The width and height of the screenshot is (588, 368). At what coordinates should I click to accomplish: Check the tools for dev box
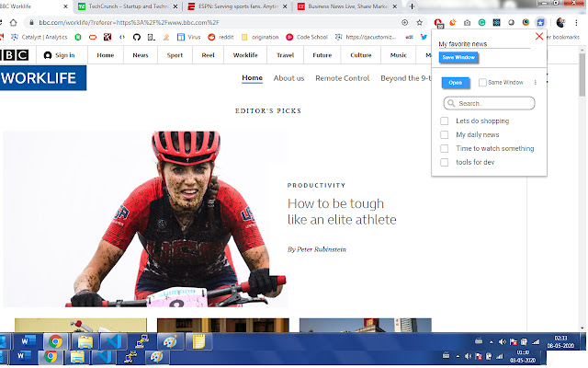[x=445, y=163]
